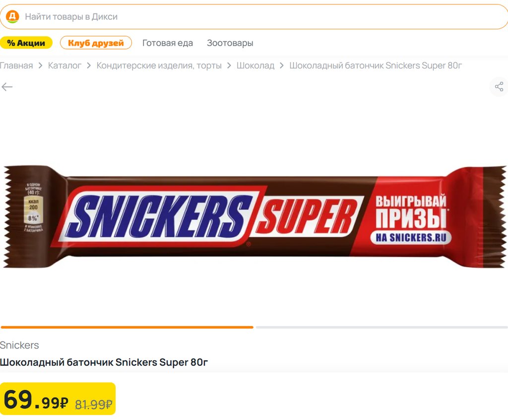Select the Зоотовары menu item

(x=230, y=43)
